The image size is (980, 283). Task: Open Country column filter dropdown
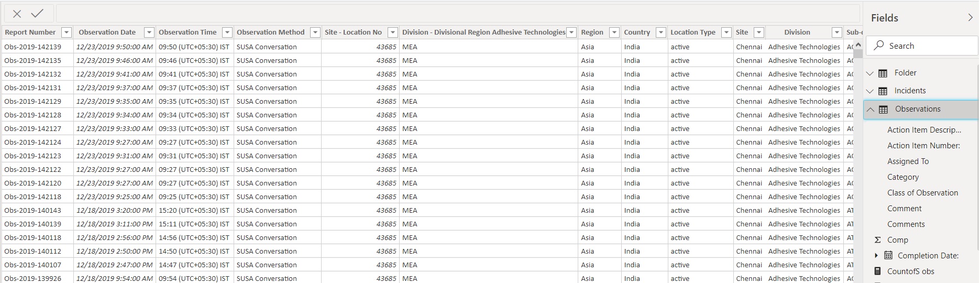[661, 32]
